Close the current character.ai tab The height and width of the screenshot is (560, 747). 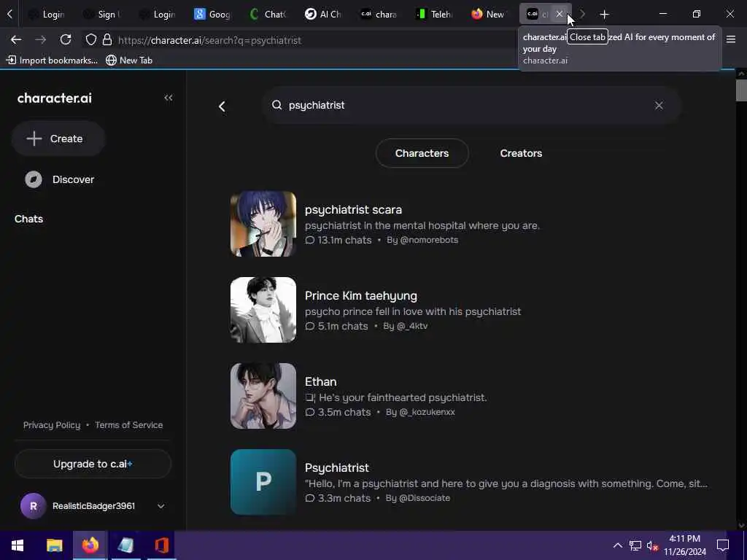tap(560, 14)
